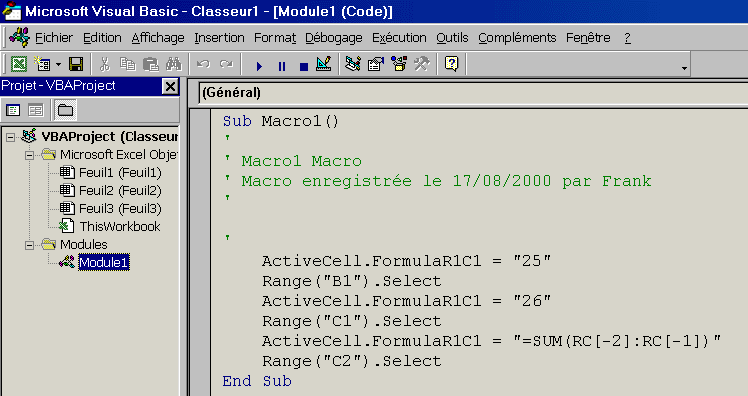Open the Insertion menu
The image size is (748, 396).
click(219, 38)
